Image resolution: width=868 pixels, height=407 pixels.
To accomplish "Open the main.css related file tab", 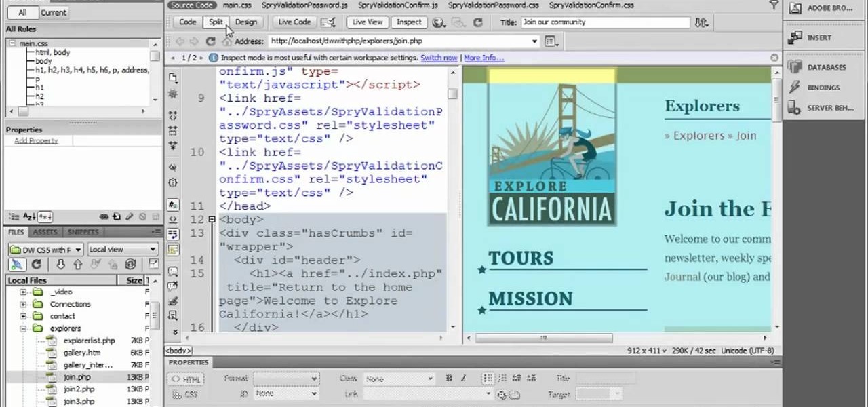I will tap(237, 5).
